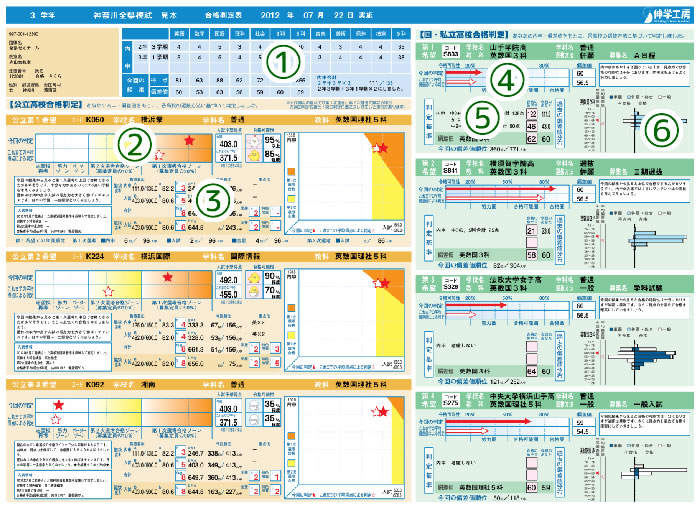The image size is (700, 508).
Task: Click the 伸学工房 logo in the header
Action: [668, 15]
